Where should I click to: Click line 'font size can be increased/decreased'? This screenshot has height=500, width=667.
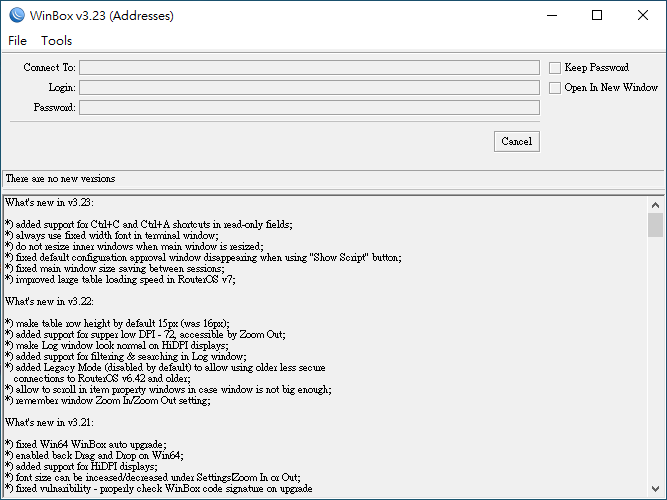153,478
